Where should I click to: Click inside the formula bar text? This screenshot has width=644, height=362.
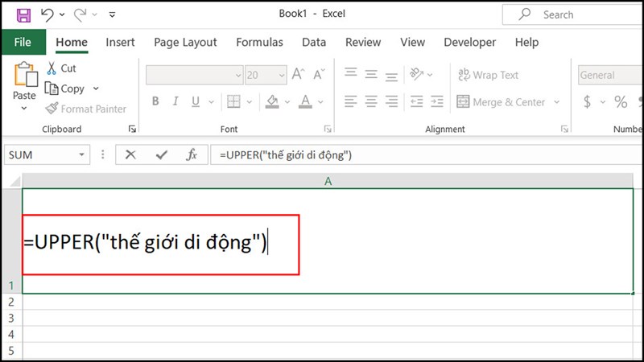286,155
